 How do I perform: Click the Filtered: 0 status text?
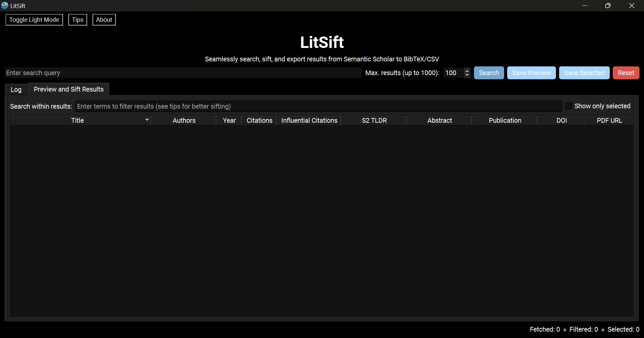584,329
